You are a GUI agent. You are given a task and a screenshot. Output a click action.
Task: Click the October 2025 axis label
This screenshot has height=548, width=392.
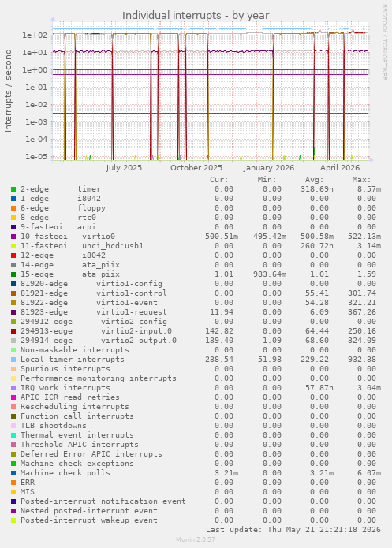(196, 168)
